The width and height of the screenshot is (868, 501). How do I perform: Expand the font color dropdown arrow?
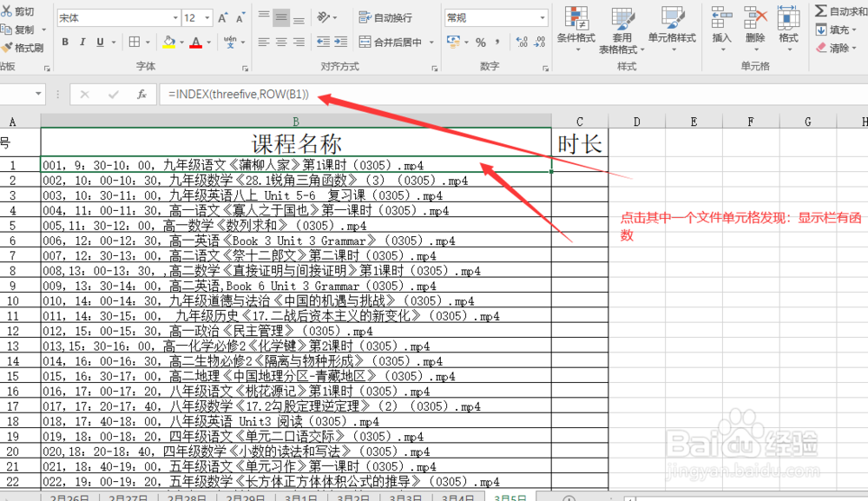[x=208, y=42]
